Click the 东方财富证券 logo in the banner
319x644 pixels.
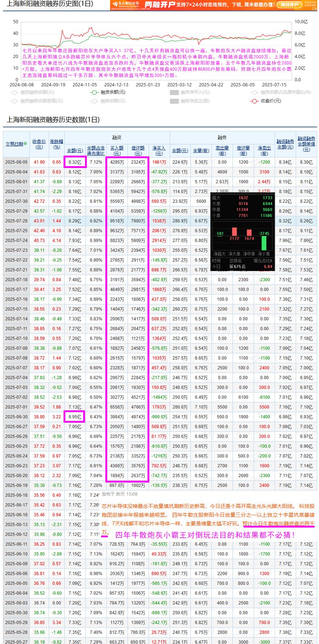point(126,5)
